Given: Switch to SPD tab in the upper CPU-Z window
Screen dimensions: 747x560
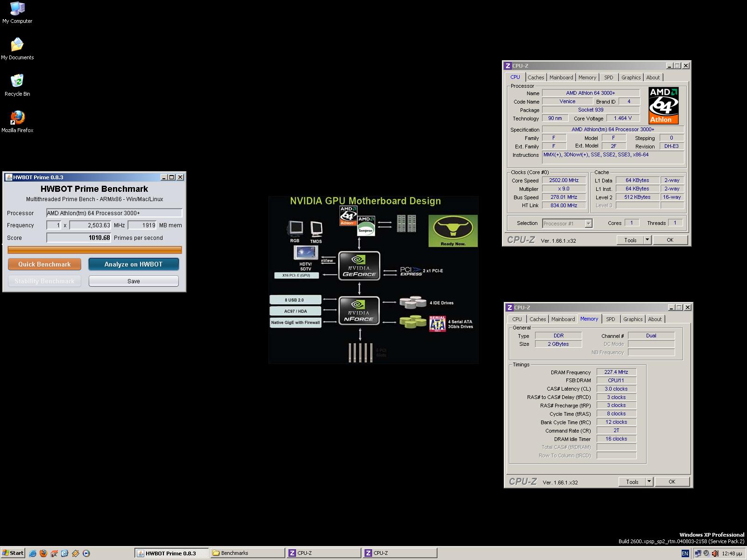Looking at the screenshot, I should click(x=609, y=77).
